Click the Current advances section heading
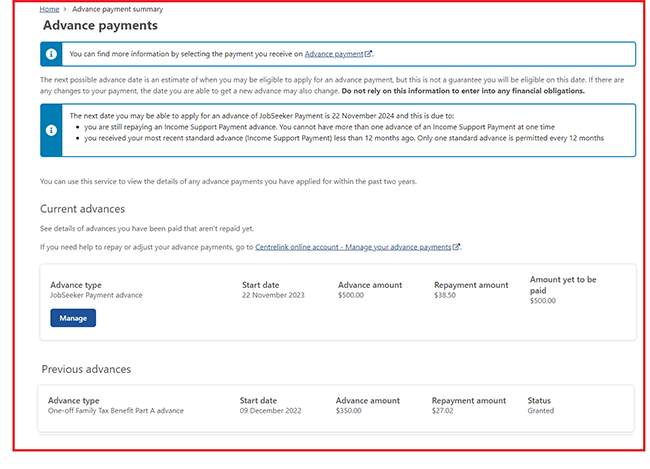This screenshot has height=469, width=650. click(82, 209)
